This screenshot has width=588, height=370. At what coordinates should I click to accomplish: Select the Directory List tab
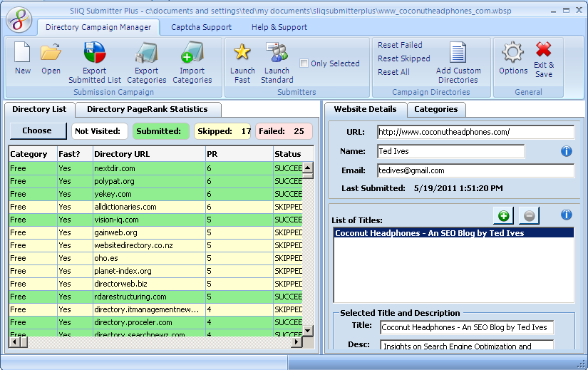[39, 109]
